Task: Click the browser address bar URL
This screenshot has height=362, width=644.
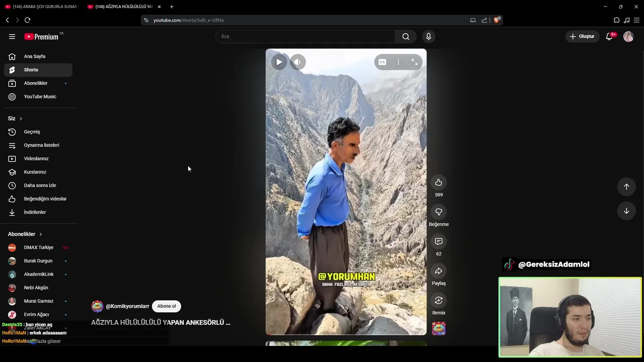Action: (x=189, y=20)
